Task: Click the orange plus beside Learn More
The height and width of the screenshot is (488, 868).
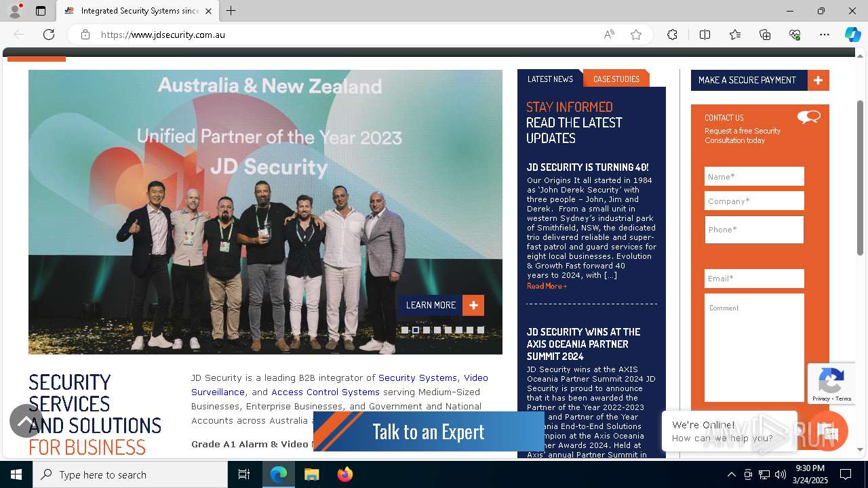Action: coord(473,305)
